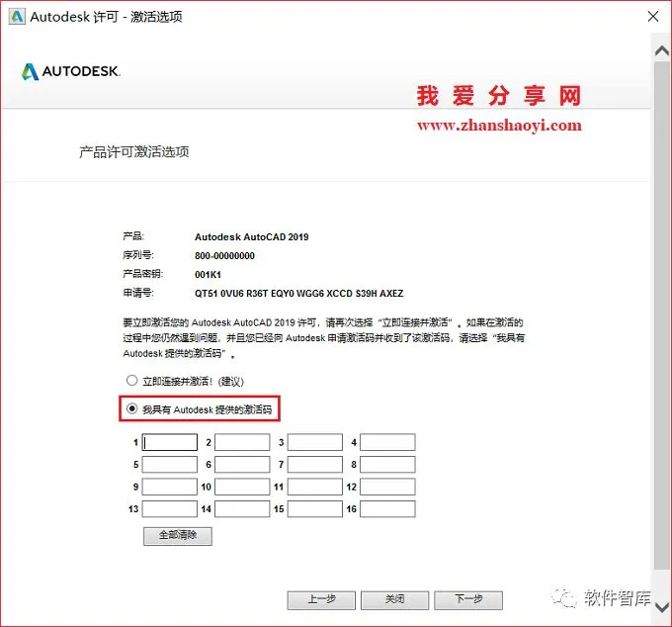Click the 关闭 close button
Viewport: 672px width, 627px height.
click(394, 600)
